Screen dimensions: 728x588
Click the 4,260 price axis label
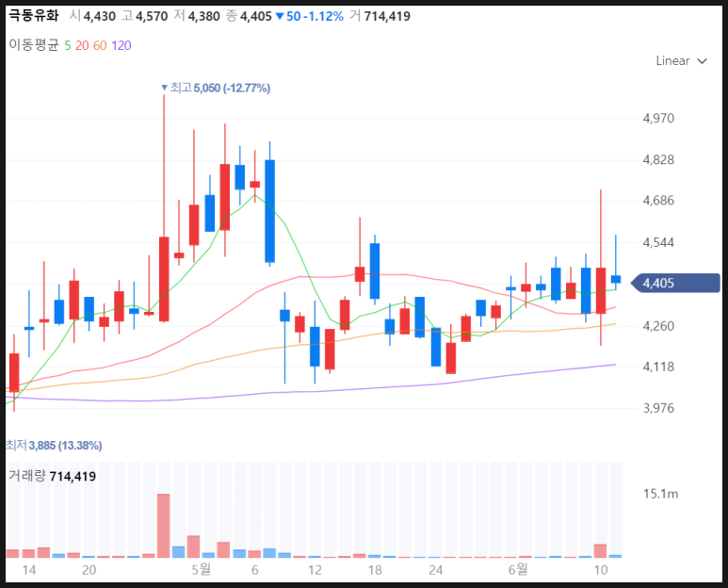(x=658, y=326)
